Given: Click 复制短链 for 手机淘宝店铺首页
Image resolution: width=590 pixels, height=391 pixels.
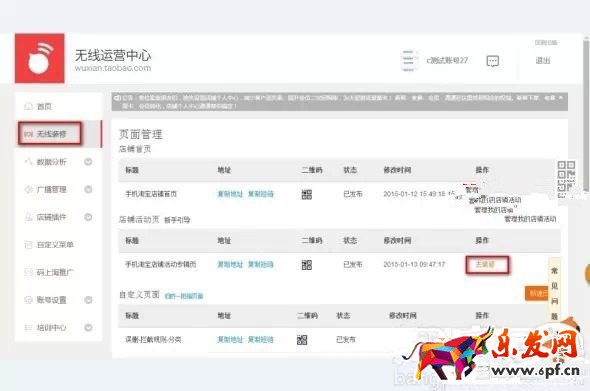Looking at the screenshot, I should pos(260,194).
